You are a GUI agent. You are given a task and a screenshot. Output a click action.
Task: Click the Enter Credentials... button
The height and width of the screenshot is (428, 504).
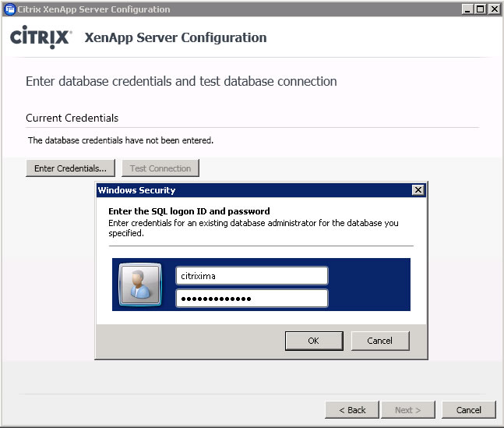pos(70,168)
